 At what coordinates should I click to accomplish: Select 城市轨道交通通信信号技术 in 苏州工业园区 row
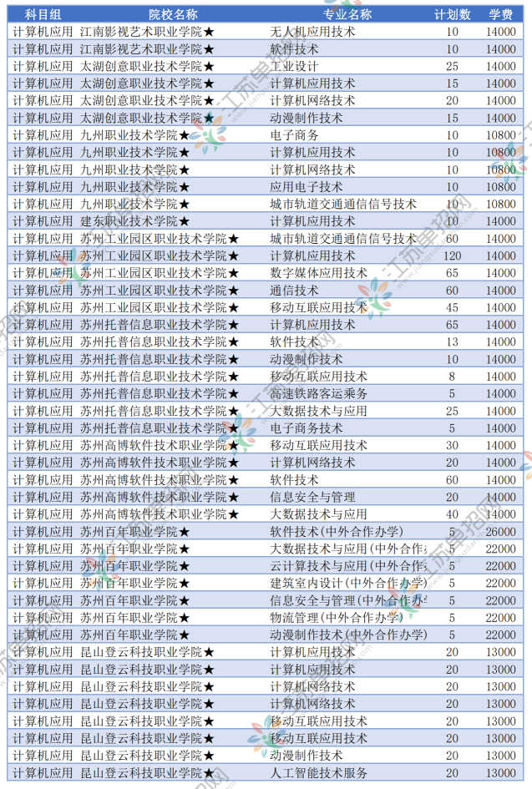[x=343, y=239]
